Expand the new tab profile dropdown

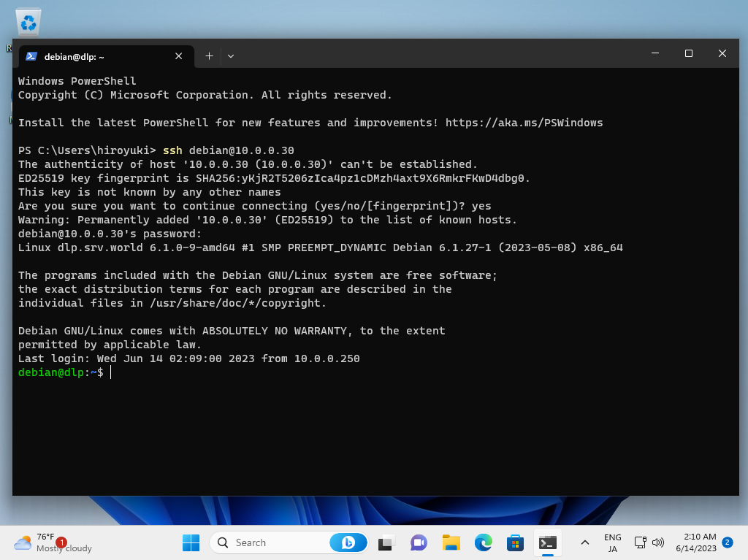[x=231, y=56]
